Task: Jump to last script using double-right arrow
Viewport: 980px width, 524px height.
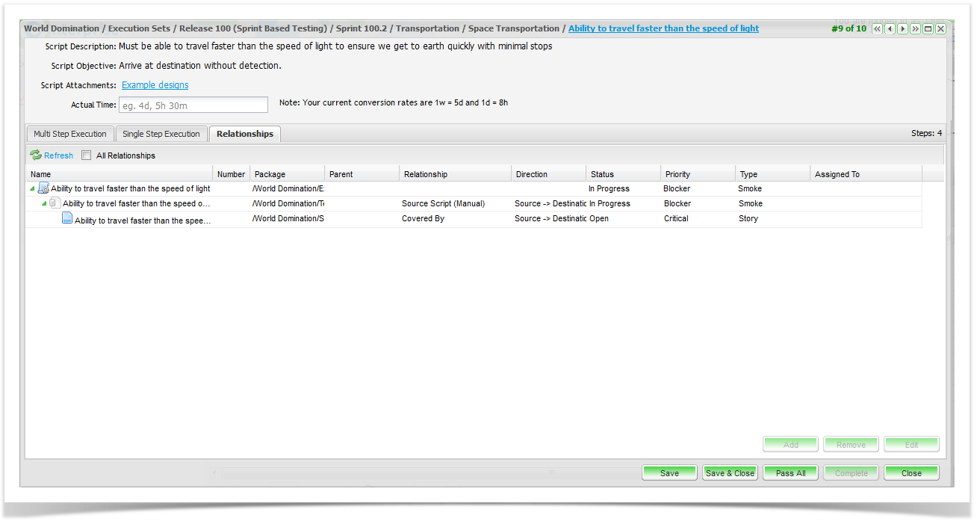Action: [x=915, y=28]
